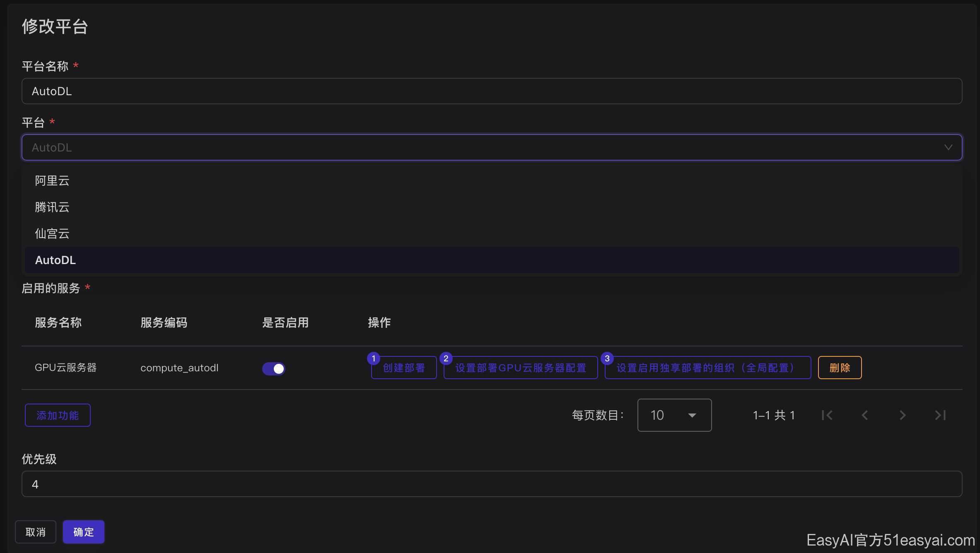Toggle GPU云服务器 enabled switch

273,368
